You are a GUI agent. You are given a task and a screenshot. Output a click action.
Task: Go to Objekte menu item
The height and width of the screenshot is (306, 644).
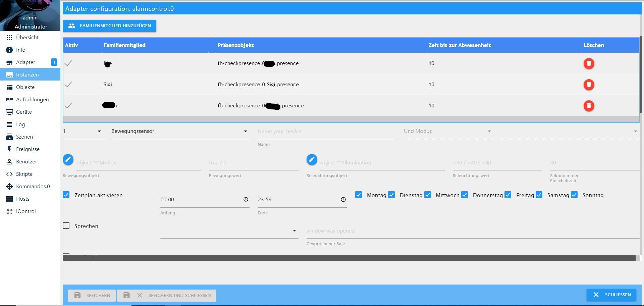30,87
